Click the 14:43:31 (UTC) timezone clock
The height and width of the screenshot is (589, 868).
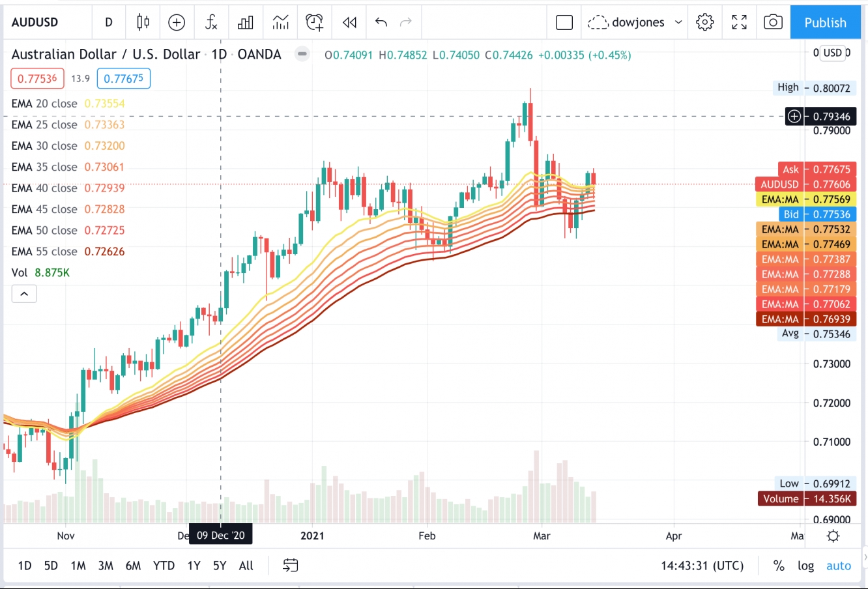point(702,566)
